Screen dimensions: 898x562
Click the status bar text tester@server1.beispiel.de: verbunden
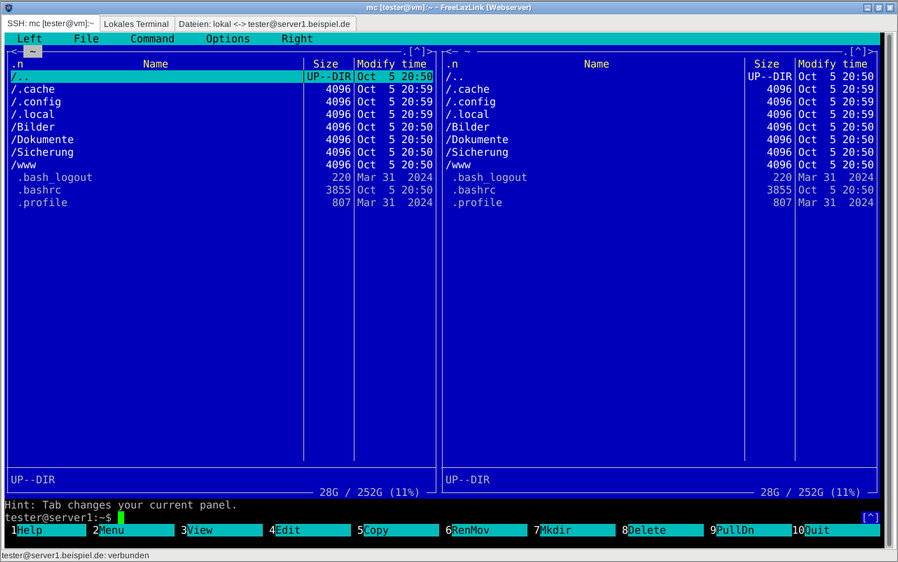(x=75, y=555)
